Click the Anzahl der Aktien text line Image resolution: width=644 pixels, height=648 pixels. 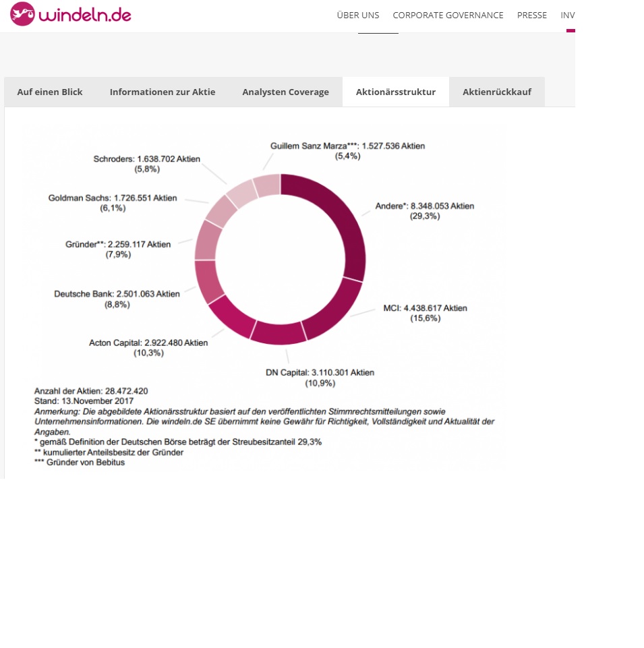coord(92,390)
